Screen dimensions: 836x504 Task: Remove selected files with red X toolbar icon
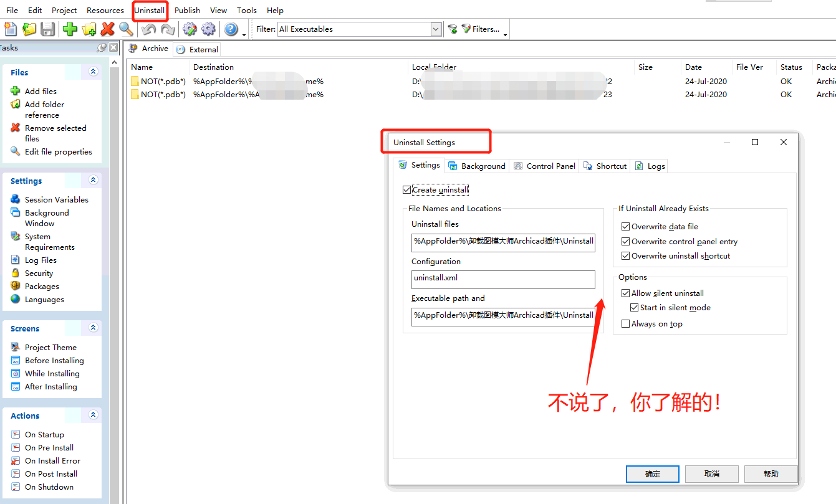click(x=107, y=29)
